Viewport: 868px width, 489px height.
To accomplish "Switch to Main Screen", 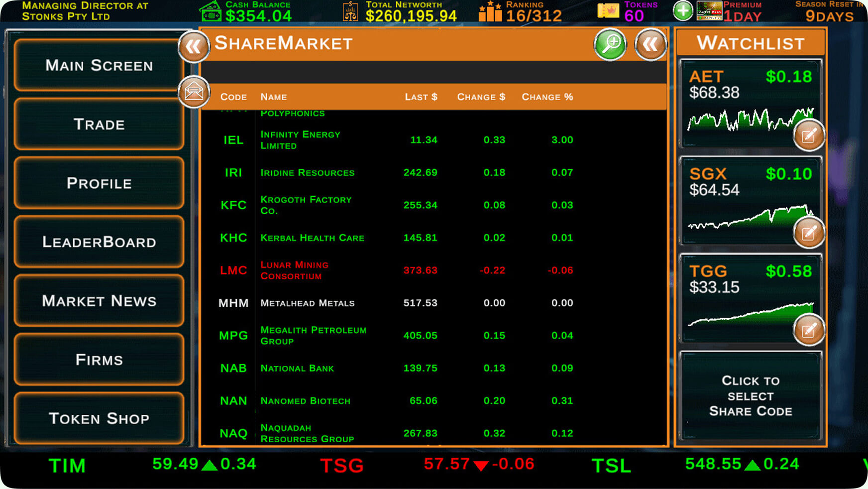I will point(99,65).
